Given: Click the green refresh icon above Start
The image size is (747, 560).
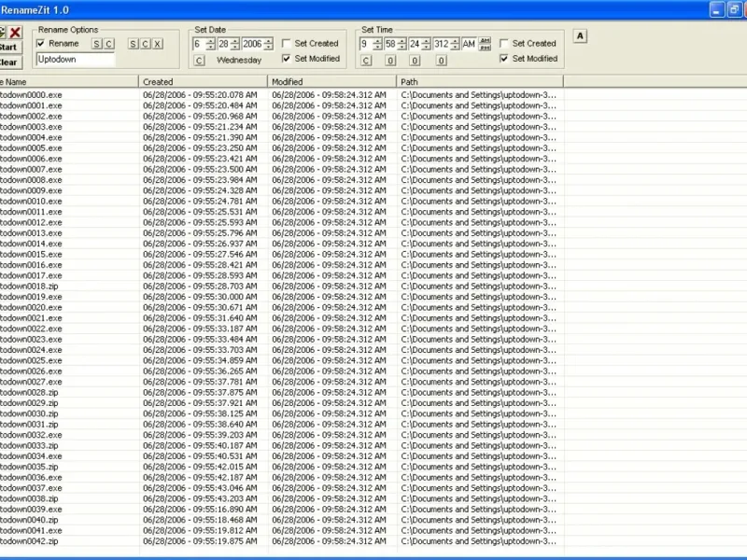Looking at the screenshot, I should (x=3, y=33).
